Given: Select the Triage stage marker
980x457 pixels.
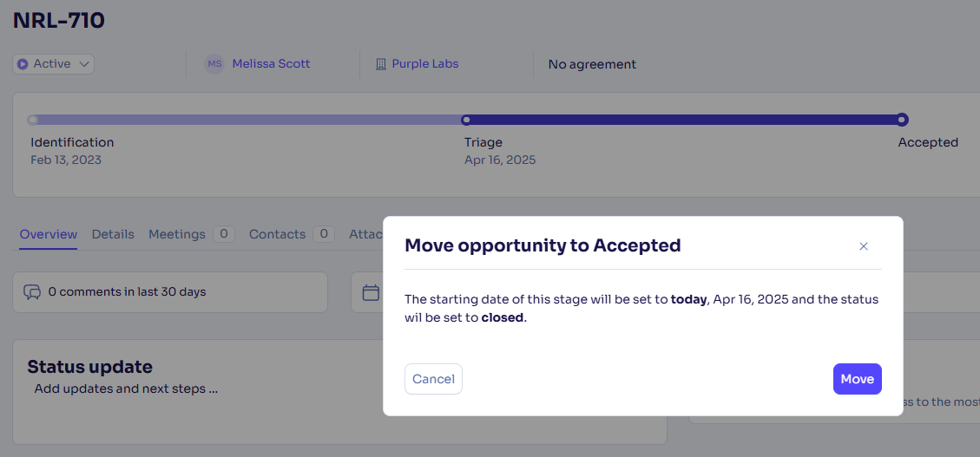Looking at the screenshot, I should click(465, 120).
